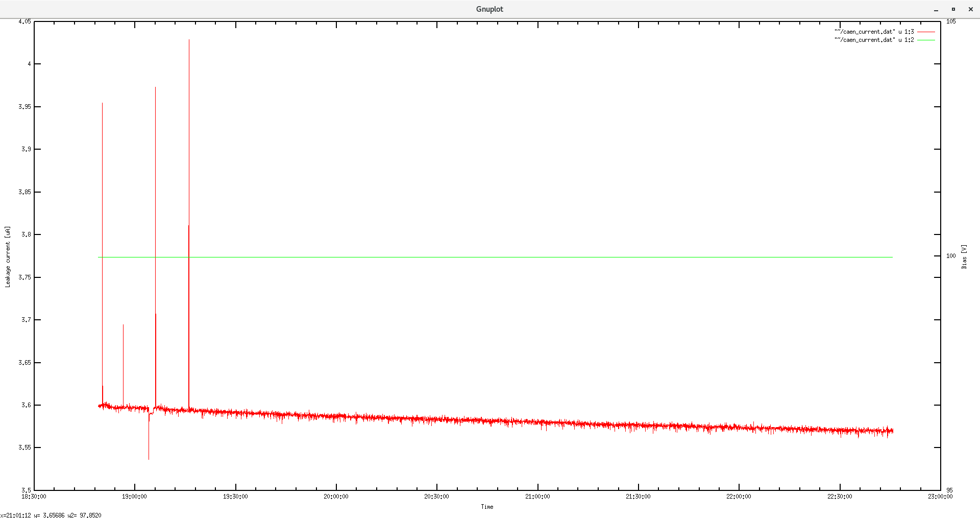Click the 3.7 y-axis tick label

pos(26,320)
